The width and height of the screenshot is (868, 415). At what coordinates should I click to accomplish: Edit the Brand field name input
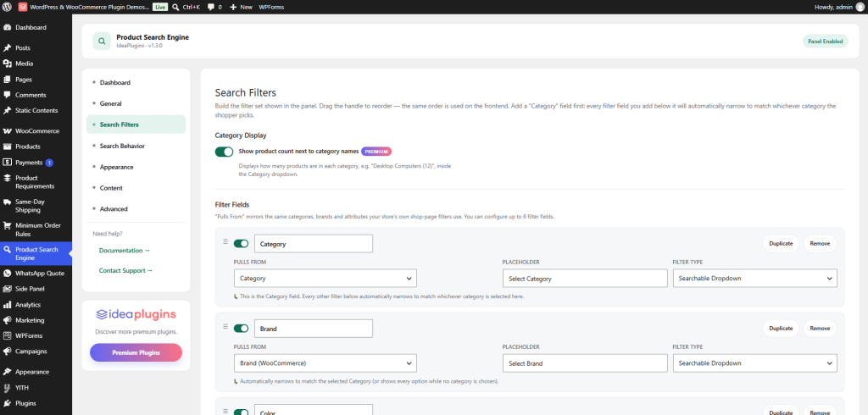[x=314, y=329]
